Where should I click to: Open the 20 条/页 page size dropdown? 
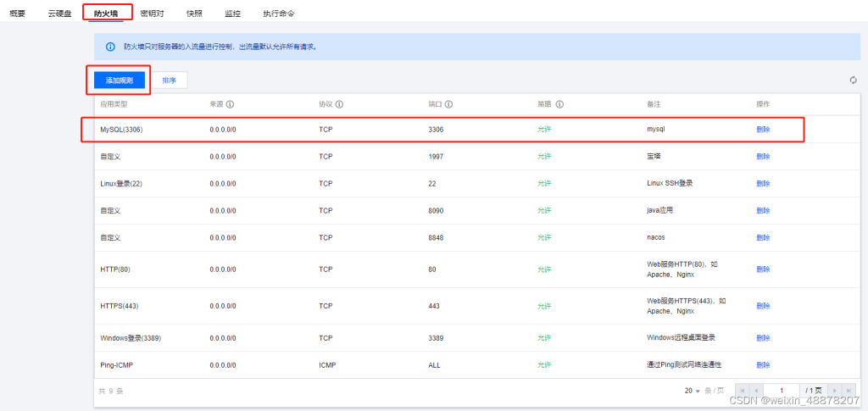692,391
